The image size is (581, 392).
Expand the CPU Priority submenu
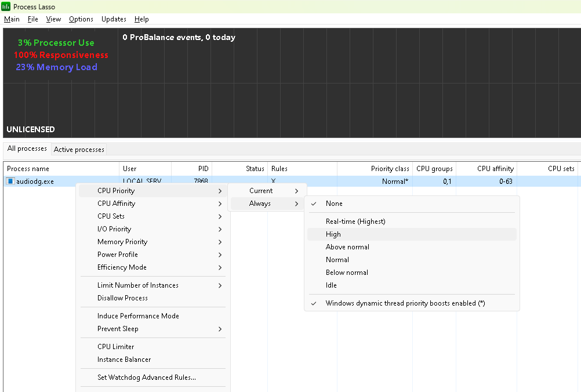point(153,191)
